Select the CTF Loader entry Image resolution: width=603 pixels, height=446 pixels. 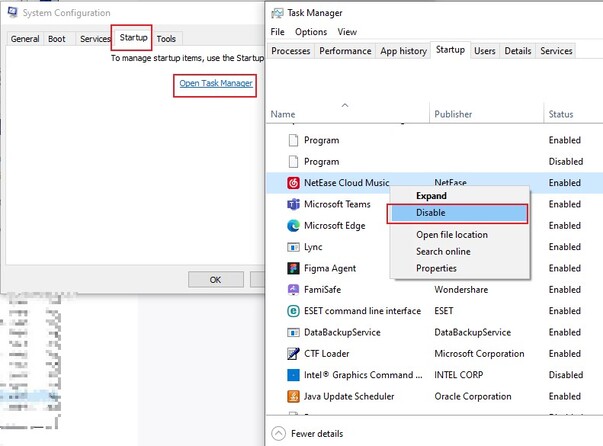tap(326, 353)
